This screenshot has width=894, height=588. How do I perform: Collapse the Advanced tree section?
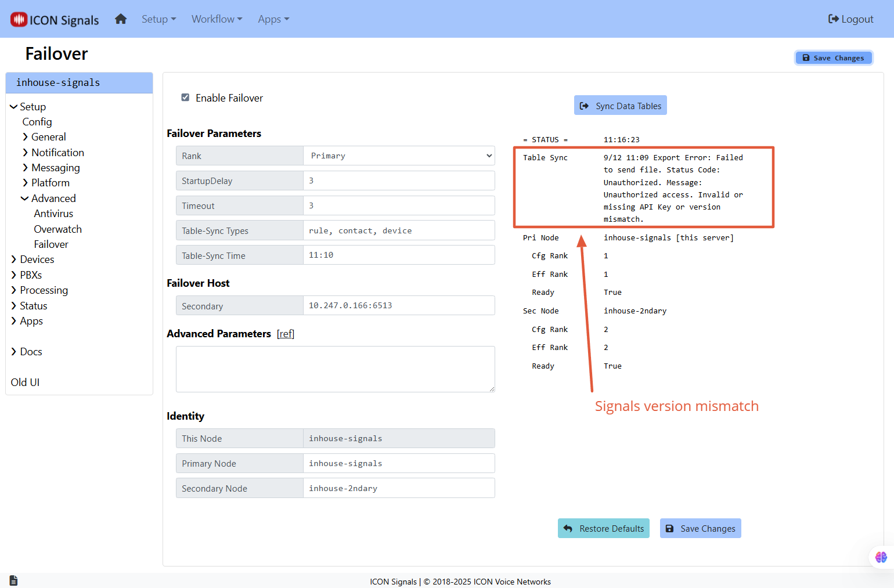pyautogui.click(x=53, y=199)
